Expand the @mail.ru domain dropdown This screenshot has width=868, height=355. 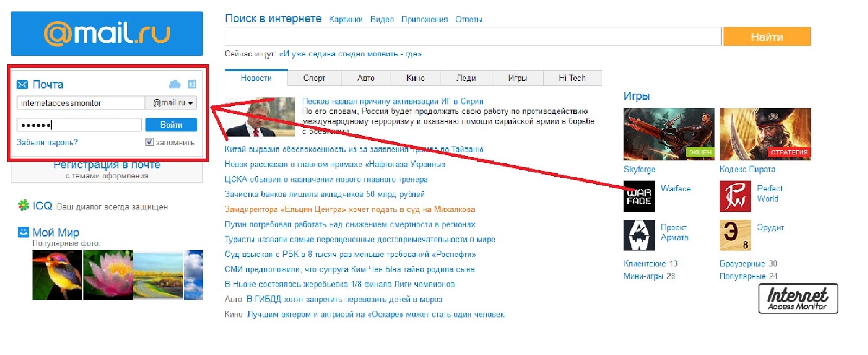(x=171, y=103)
